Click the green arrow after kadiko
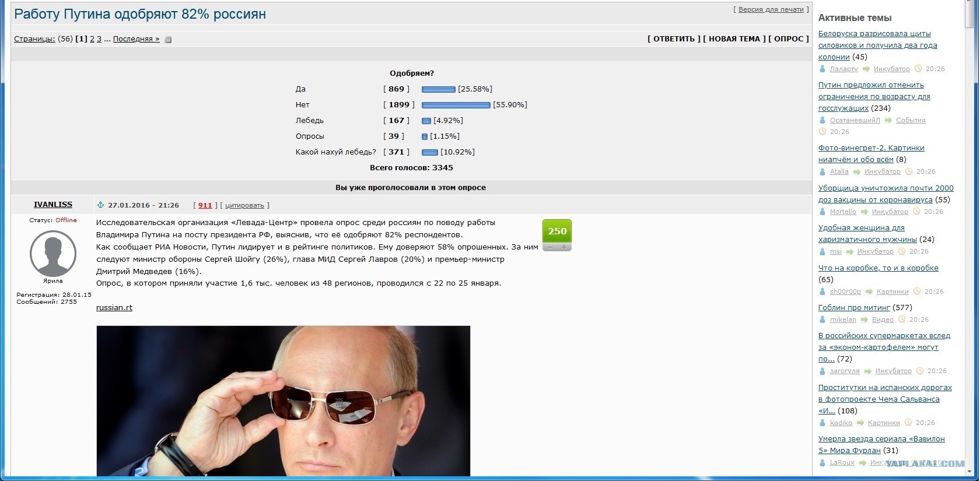 (860, 423)
